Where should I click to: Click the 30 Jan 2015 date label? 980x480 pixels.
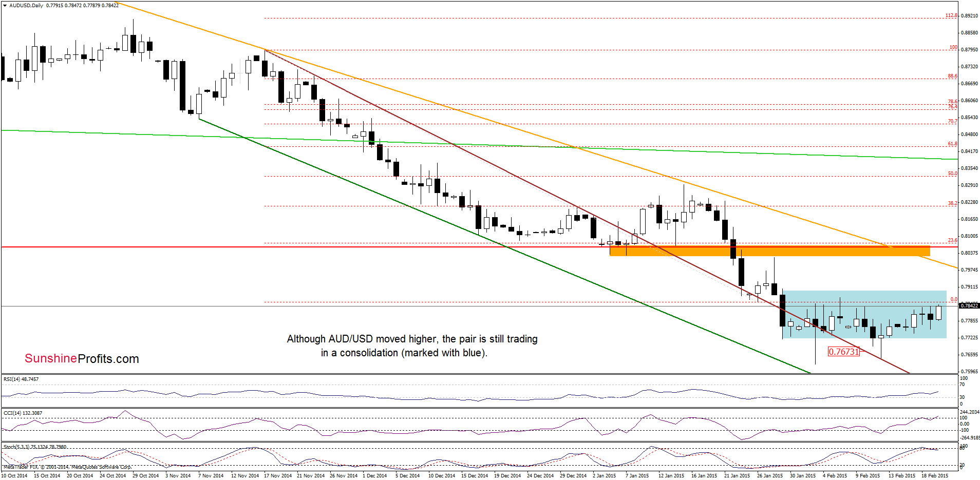pos(803,476)
